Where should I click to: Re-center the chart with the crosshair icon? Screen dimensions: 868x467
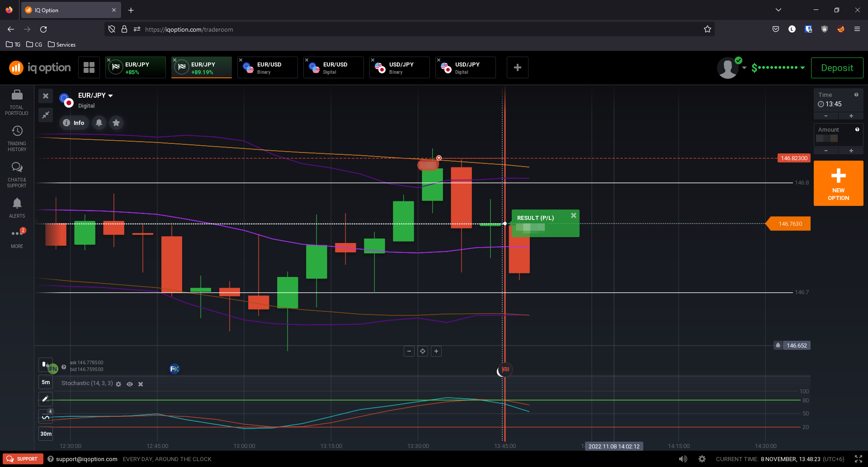tap(423, 351)
